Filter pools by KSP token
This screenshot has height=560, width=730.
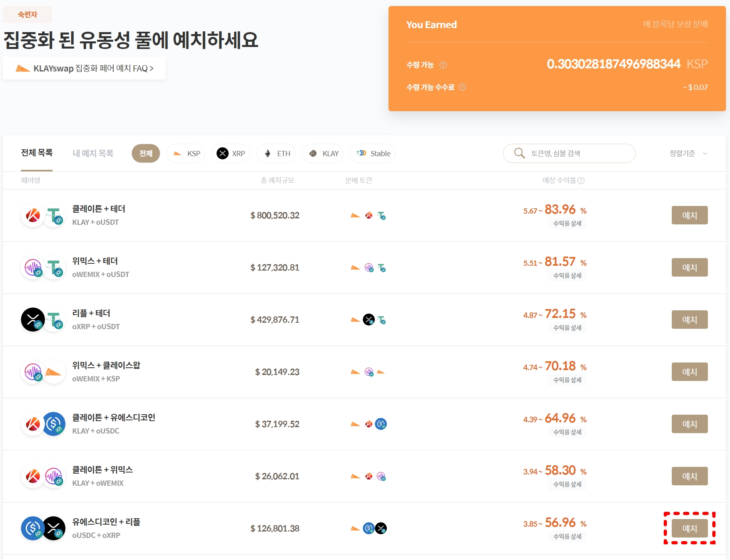(x=186, y=153)
